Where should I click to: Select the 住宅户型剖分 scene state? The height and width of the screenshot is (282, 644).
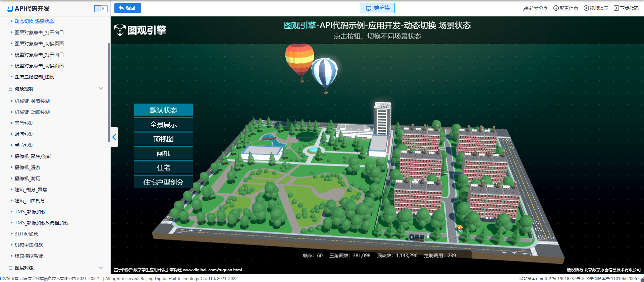pyautogui.click(x=163, y=182)
